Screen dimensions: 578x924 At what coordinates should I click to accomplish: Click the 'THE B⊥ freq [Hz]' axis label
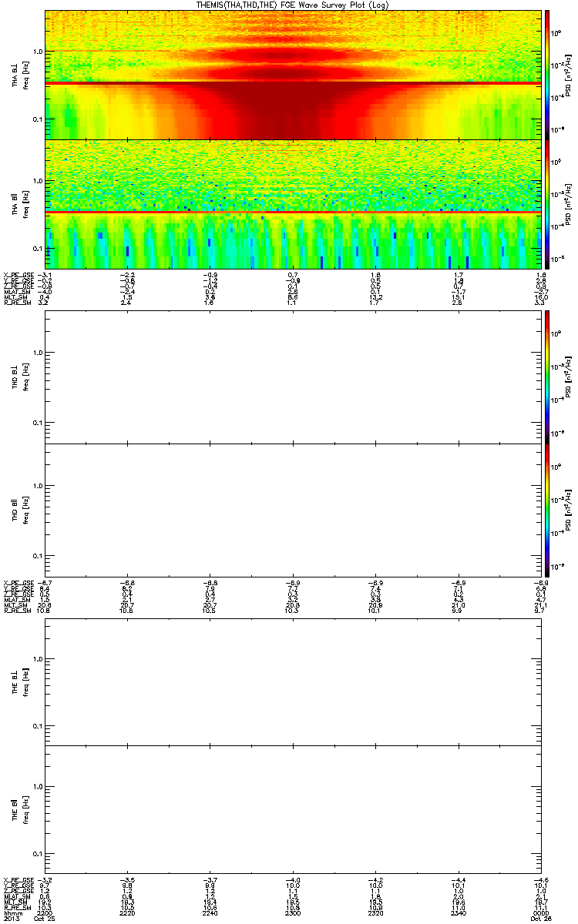pyautogui.click(x=19, y=681)
